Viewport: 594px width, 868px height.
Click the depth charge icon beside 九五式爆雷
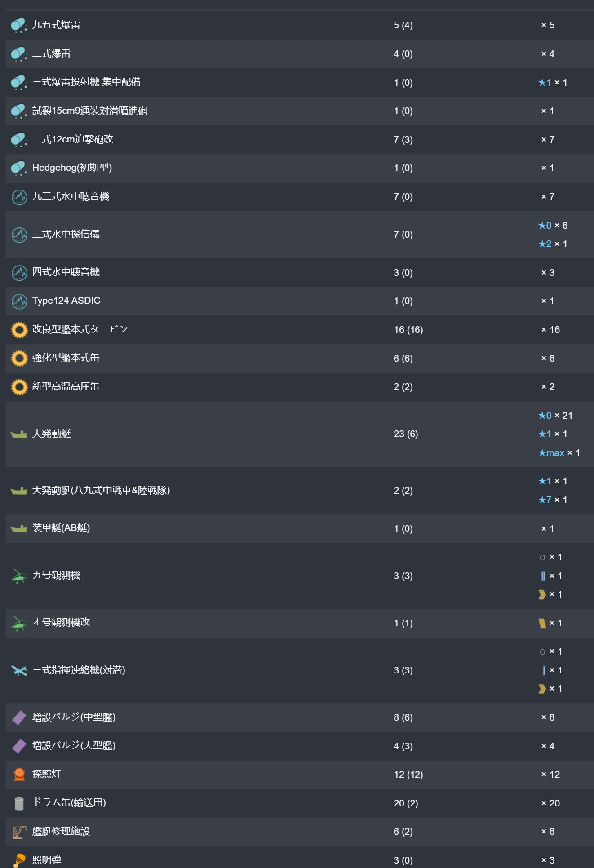pos(19,25)
